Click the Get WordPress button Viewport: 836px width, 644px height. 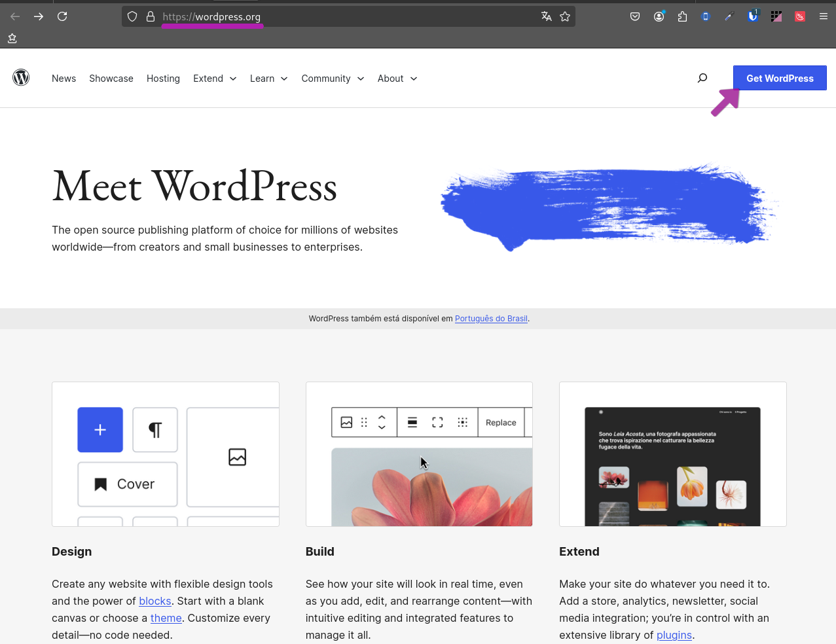pos(780,78)
